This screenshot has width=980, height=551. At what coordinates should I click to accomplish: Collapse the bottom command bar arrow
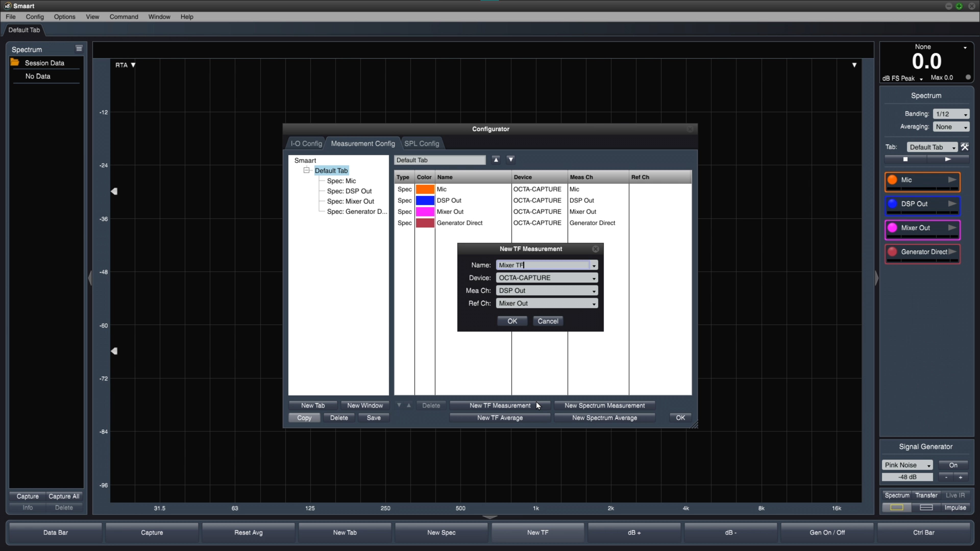(490, 517)
